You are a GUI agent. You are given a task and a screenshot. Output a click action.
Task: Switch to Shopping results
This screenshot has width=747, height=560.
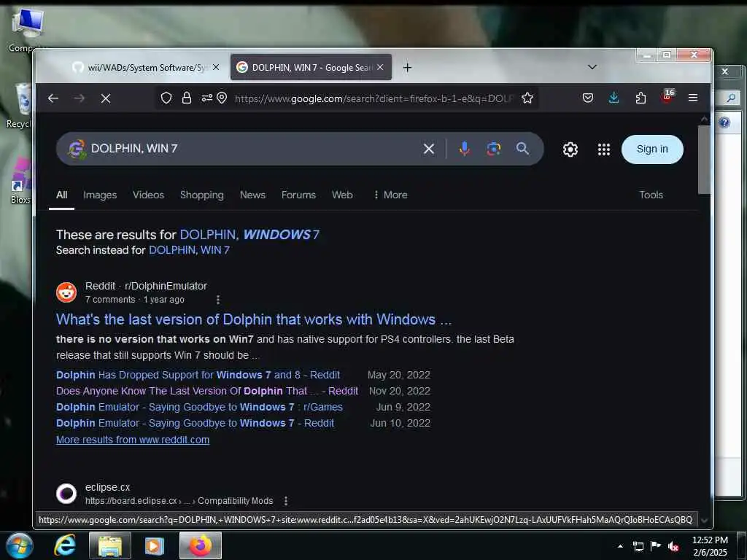tap(201, 195)
